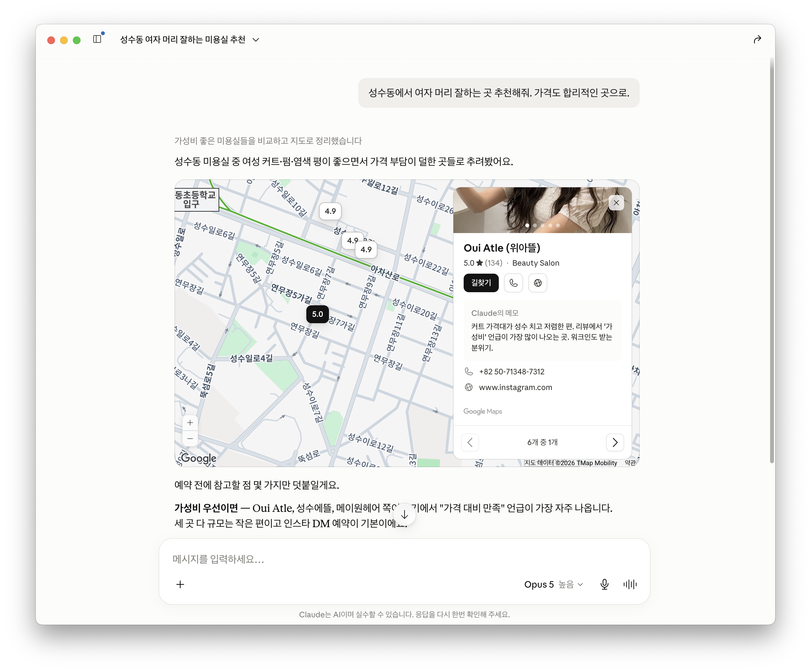
Task: Click the Claude의 메모 note heading
Action: tap(495, 313)
